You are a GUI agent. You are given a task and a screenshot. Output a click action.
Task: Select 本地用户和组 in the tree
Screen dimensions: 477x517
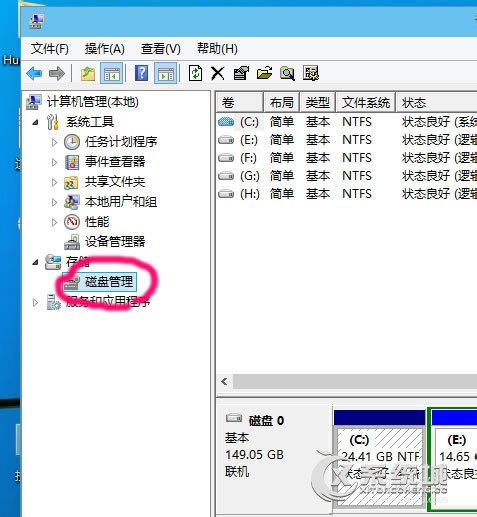click(x=121, y=202)
